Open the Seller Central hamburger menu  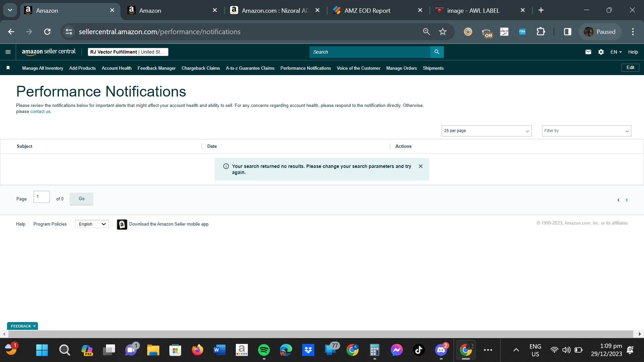tap(8, 52)
